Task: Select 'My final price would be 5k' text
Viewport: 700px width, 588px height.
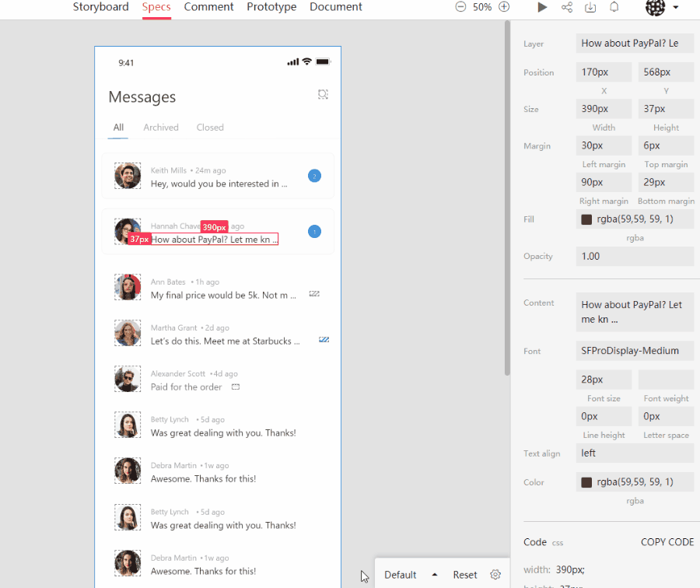Action: pyautogui.click(x=223, y=295)
